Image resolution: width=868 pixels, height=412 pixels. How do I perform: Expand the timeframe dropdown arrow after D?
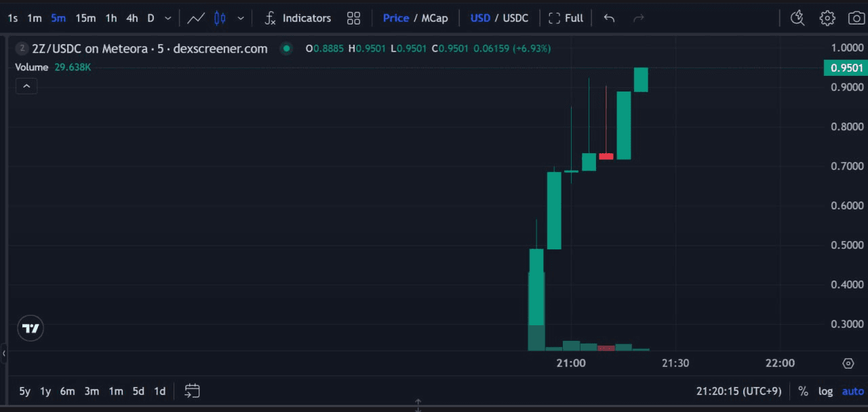click(x=168, y=18)
